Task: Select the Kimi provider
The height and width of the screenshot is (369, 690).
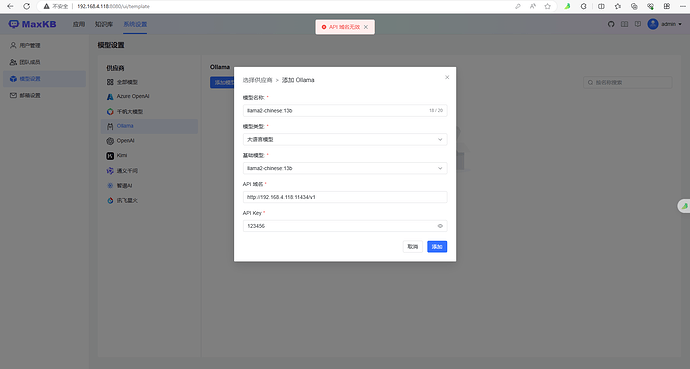Action: point(149,156)
